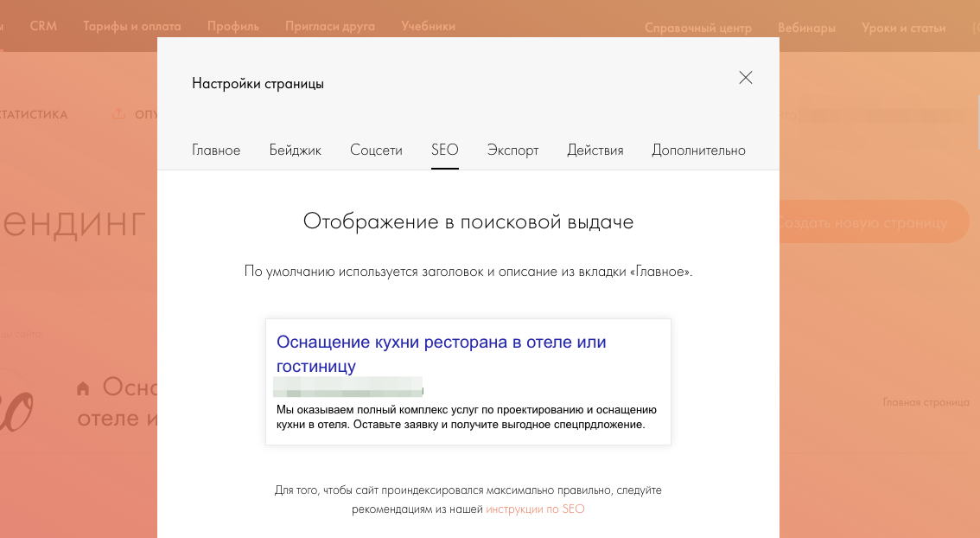The width and height of the screenshot is (980, 538).
Task: Open the инструкции по SEO link
Action: (x=535, y=509)
